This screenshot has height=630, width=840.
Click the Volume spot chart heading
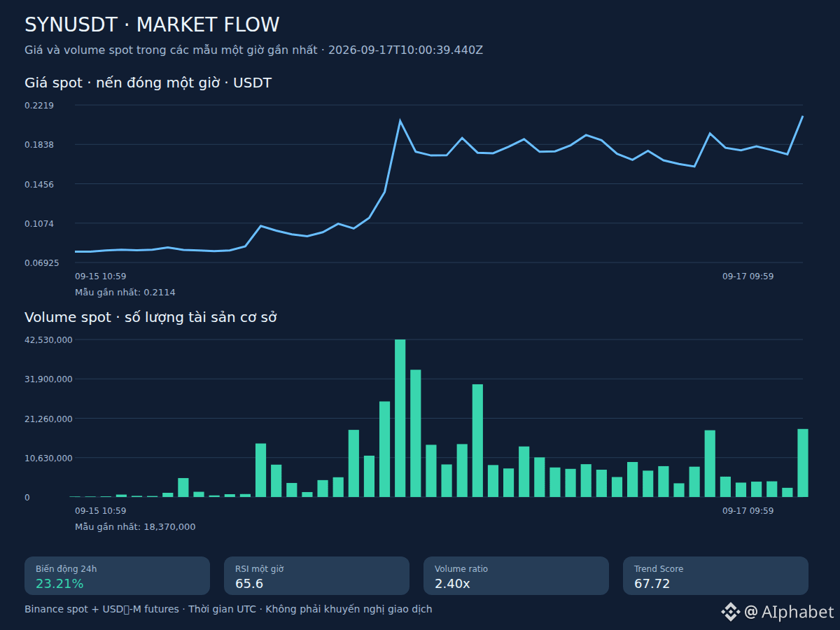click(150, 317)
